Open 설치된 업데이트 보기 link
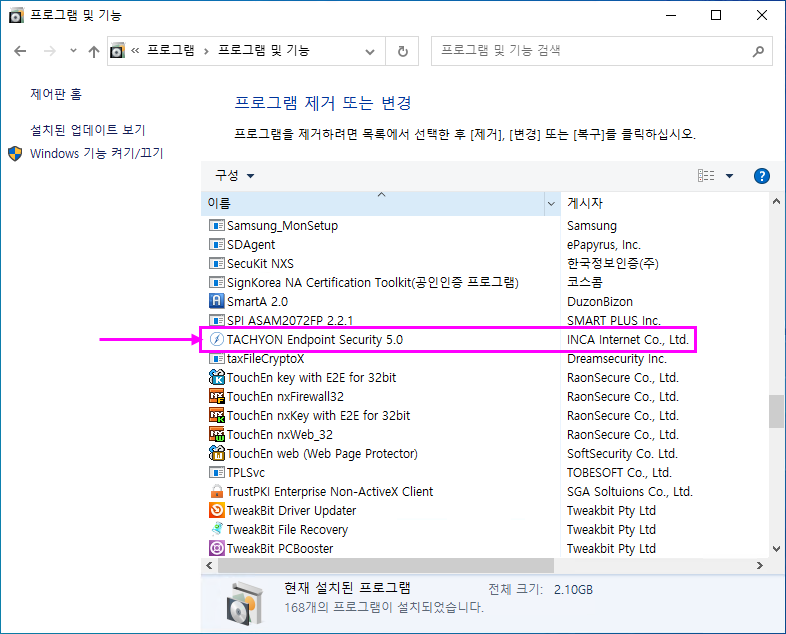The width and height of the screenshot is (786, 634). pyautogui.click(x=88, y=130)
